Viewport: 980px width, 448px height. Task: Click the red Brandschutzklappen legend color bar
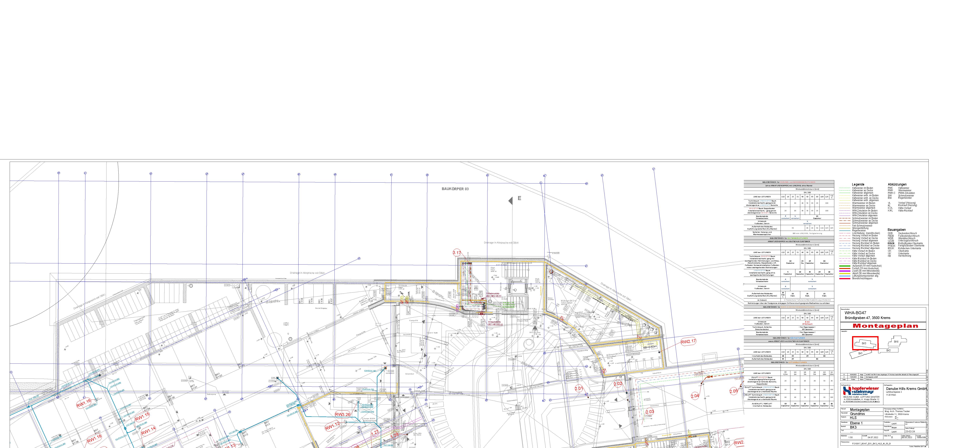(x=845, y=278)
